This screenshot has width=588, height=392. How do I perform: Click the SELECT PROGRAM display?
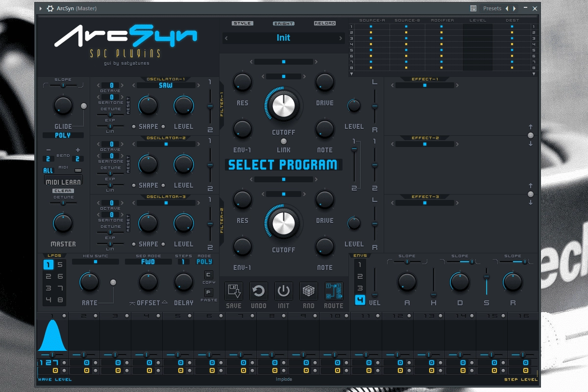(x=283, y=165)
